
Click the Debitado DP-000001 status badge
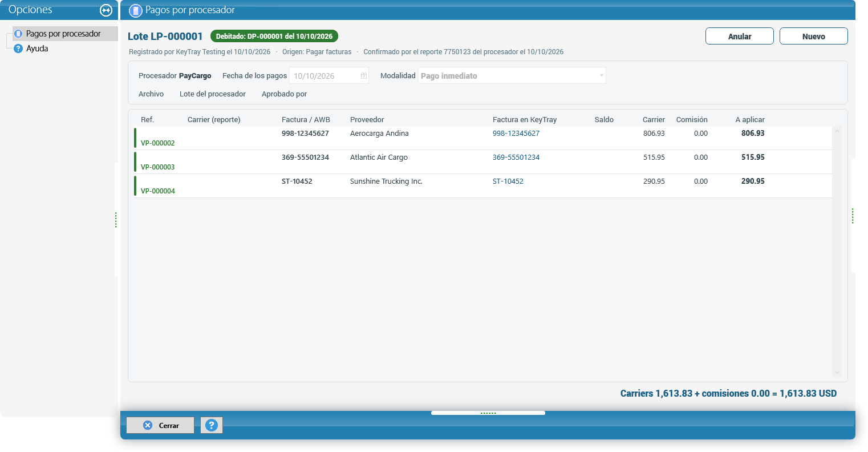pos(274,36)
